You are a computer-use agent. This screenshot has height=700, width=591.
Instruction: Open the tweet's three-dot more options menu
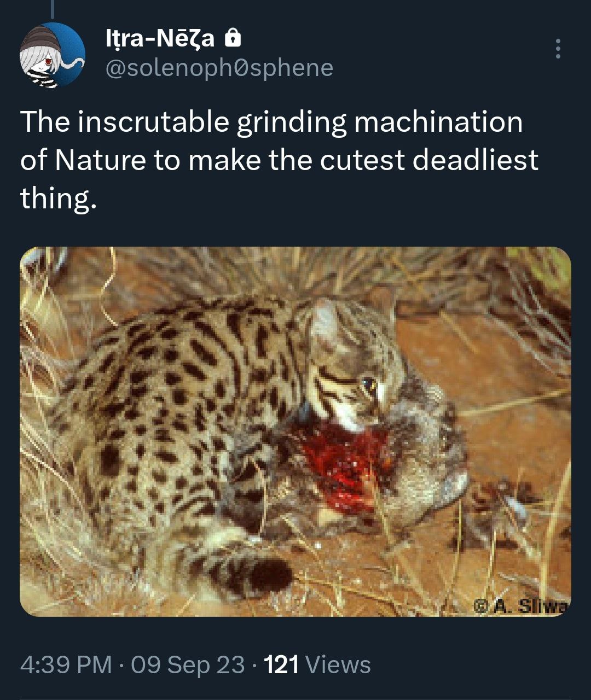point(558,49)
